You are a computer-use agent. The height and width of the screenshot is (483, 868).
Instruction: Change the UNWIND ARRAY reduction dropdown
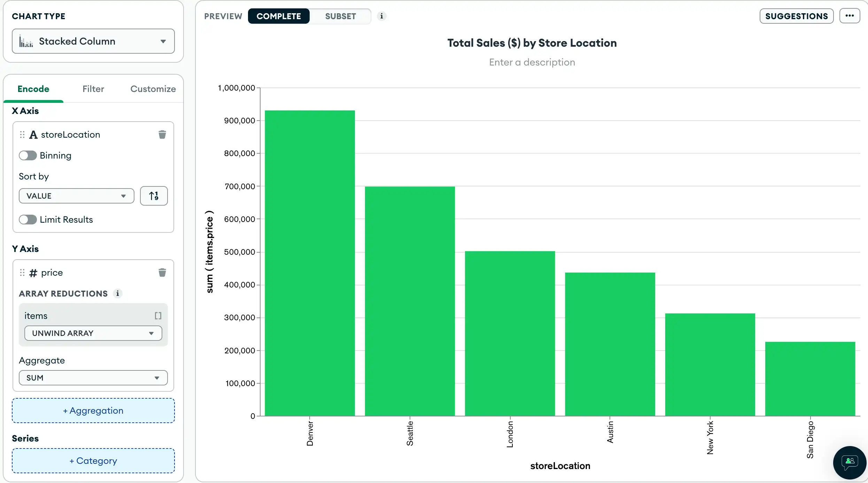click(x=93, y=333)
